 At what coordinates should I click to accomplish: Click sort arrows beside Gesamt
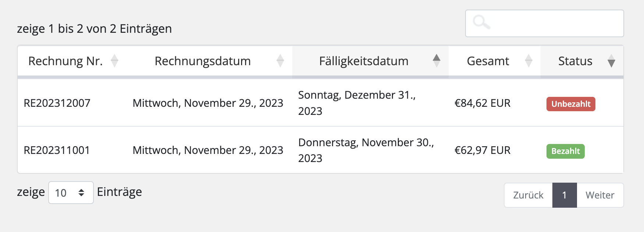coord(528,61)
